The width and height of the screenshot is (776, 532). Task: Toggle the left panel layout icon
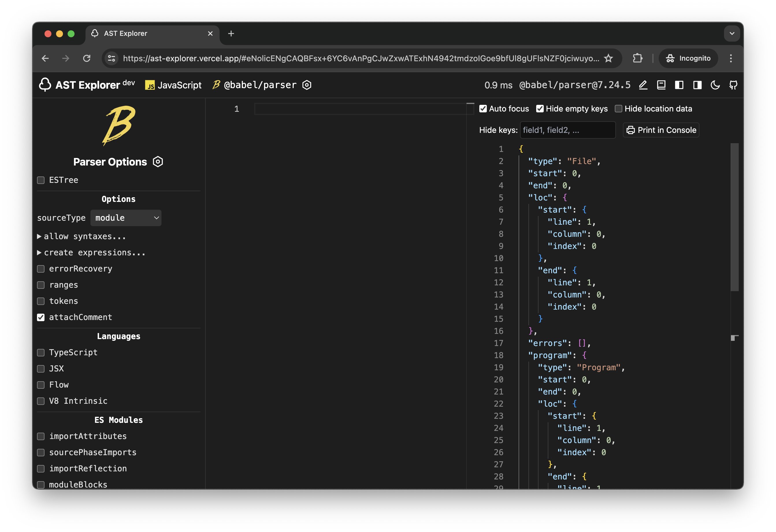[679, 85]
